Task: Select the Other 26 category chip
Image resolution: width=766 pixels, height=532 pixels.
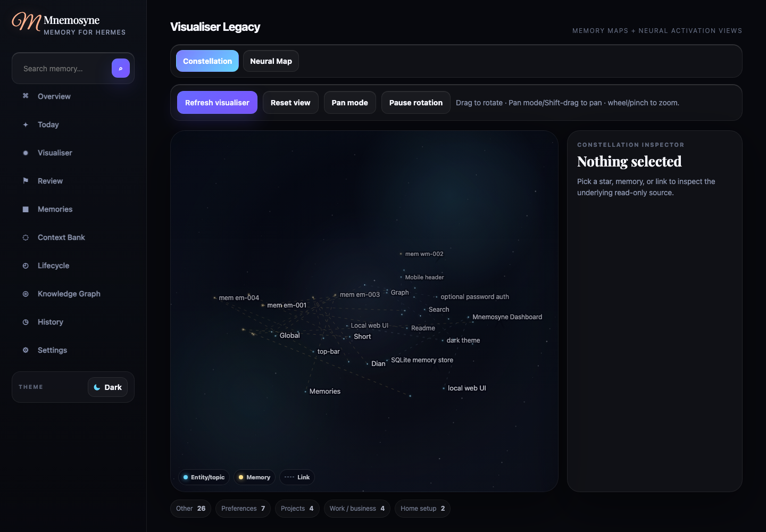Action: point(190,509)
